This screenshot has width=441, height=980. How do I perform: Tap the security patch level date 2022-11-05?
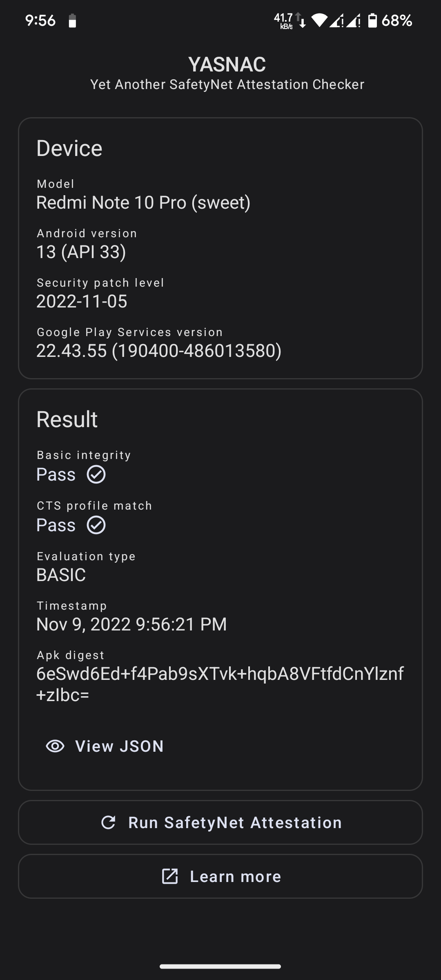point(82,301)
